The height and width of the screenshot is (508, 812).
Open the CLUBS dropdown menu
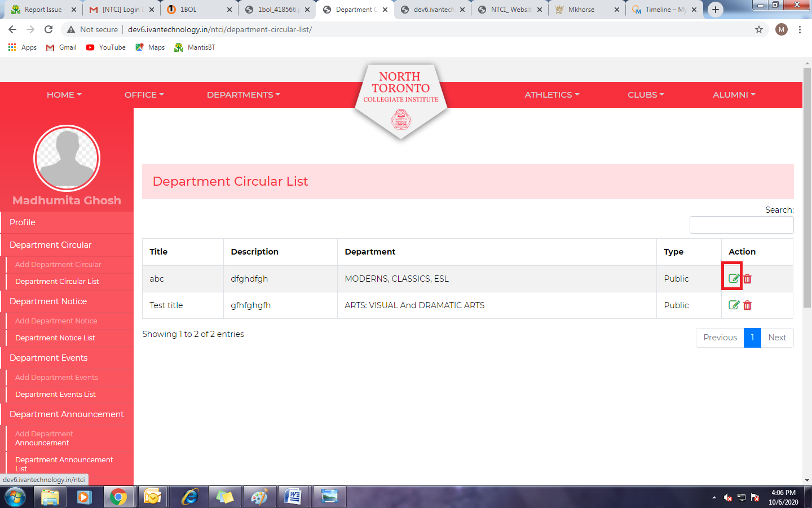[x=646, y=95]
